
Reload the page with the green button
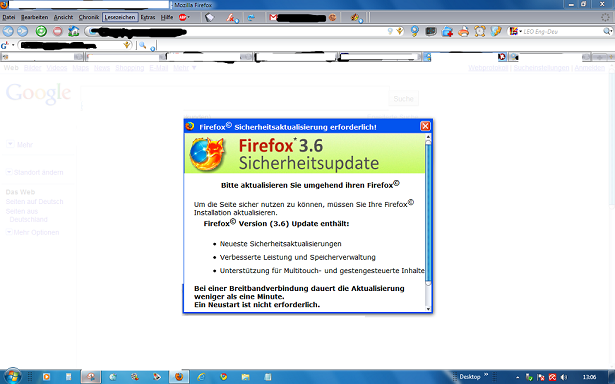point(41,31)
